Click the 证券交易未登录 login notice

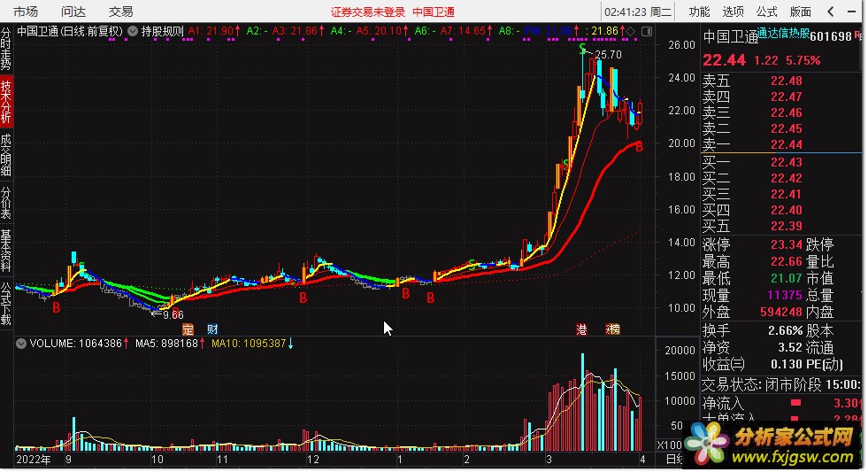[368, 12]
